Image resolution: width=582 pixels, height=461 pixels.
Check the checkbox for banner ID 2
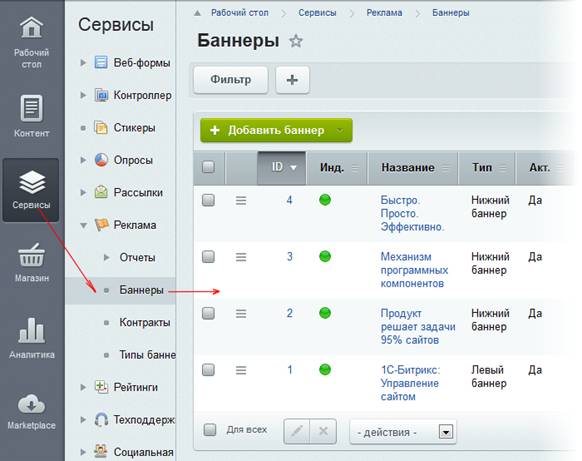[208, 313]
